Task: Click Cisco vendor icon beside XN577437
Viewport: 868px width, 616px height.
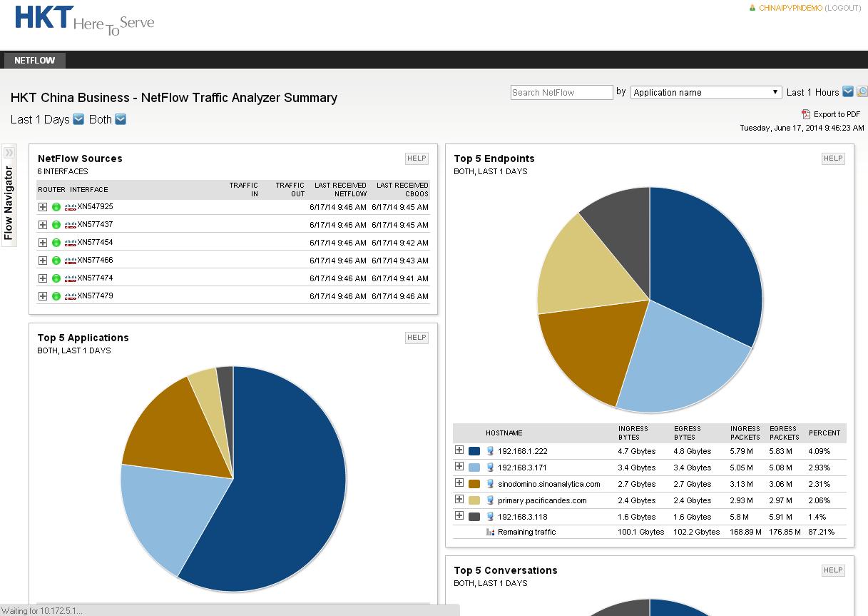Action: pyautogui.click(x=70, y=225)
